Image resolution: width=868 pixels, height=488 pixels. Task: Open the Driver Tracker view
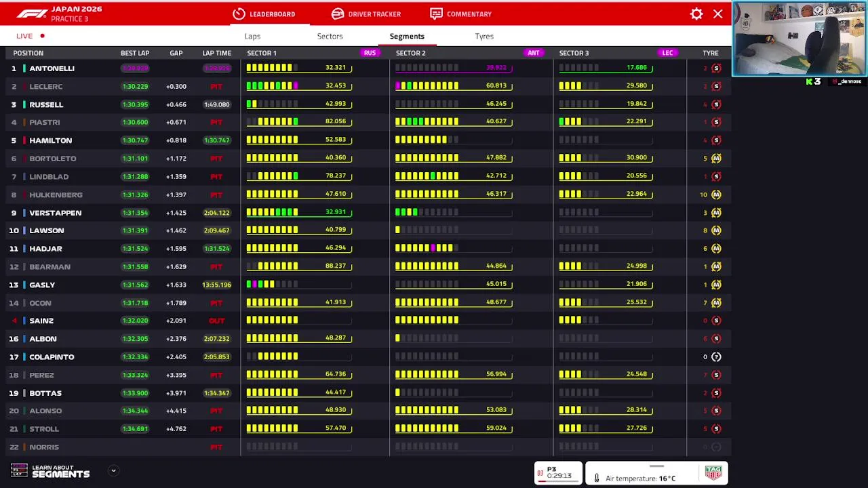(x=366, y=14)
